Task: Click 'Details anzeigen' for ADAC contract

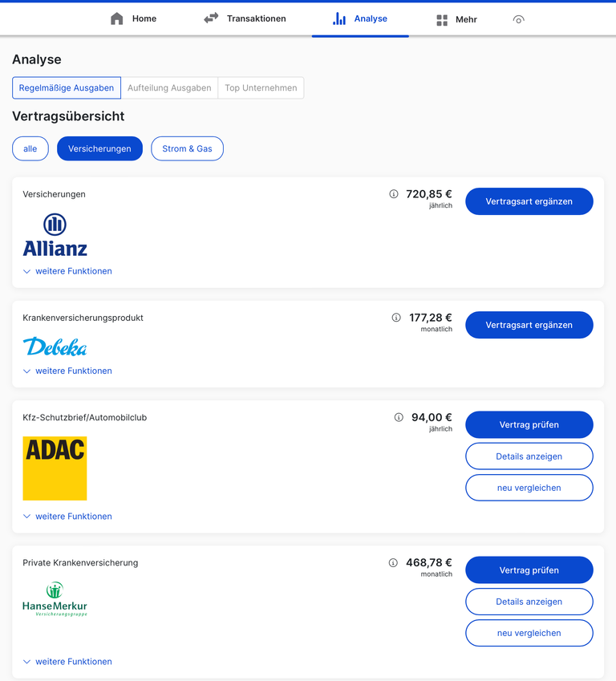Action: point(529,456)
